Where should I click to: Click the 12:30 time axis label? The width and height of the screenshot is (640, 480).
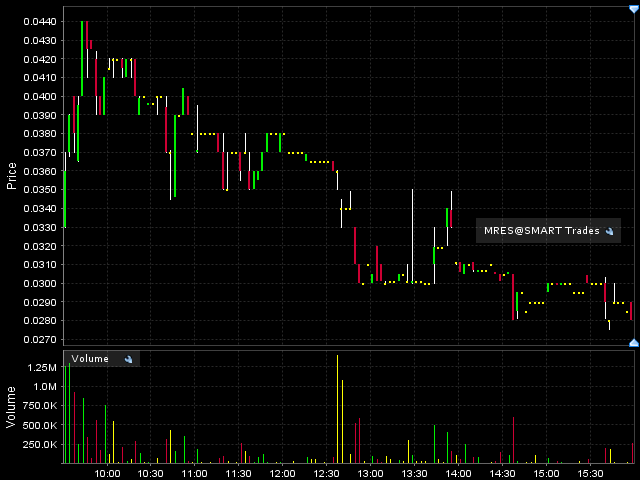pos(326,473)
